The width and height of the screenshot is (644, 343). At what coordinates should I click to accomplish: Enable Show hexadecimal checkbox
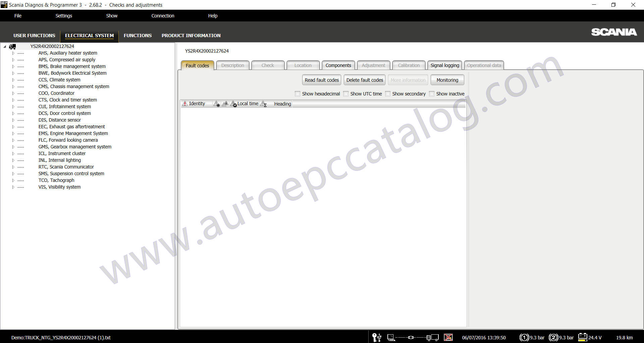click(x=298, y=94)
